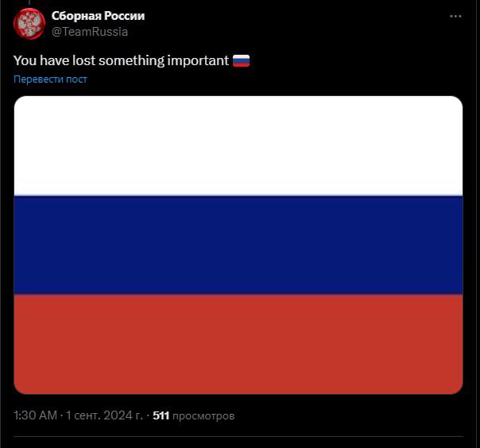Open the Сборная России display name

98,16
